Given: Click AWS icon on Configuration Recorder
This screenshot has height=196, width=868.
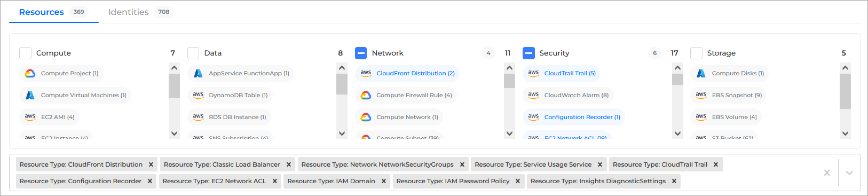Looking at the screenshot, I should 533,116.
